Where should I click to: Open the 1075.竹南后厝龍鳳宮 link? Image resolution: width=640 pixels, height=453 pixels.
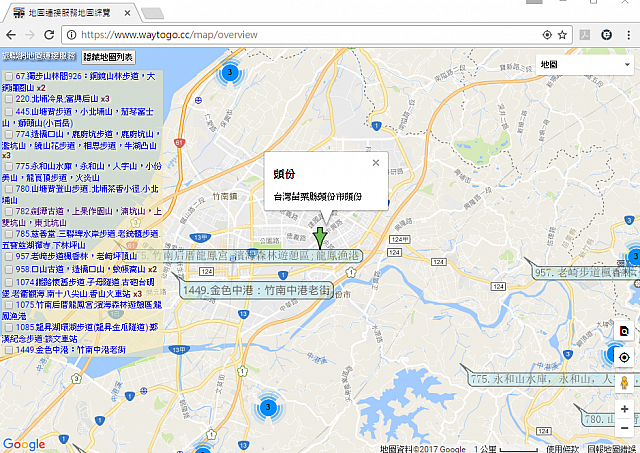click(82, 310)
